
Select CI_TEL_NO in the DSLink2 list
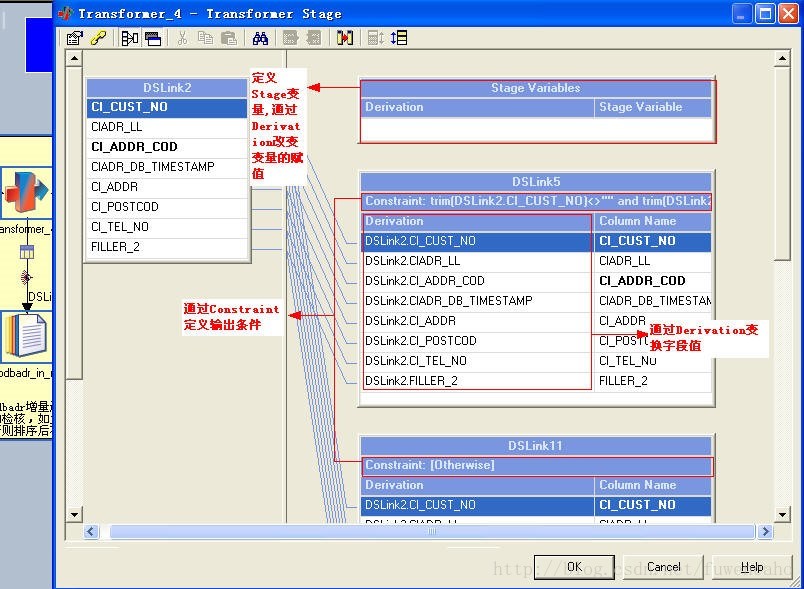167,227
